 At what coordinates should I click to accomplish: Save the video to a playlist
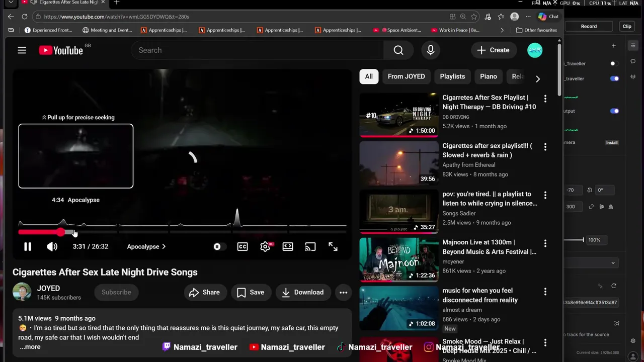(x=251, y=292)
